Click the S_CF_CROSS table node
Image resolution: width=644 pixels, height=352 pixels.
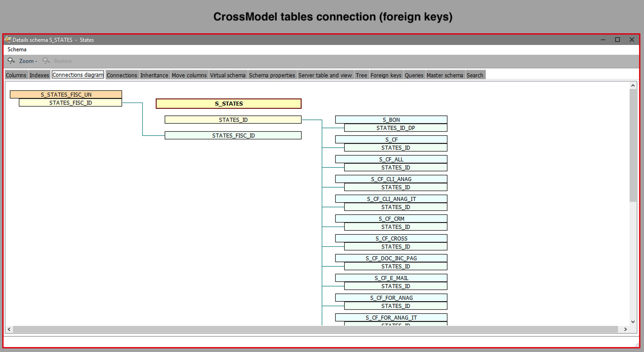click(x=391, y=238)
